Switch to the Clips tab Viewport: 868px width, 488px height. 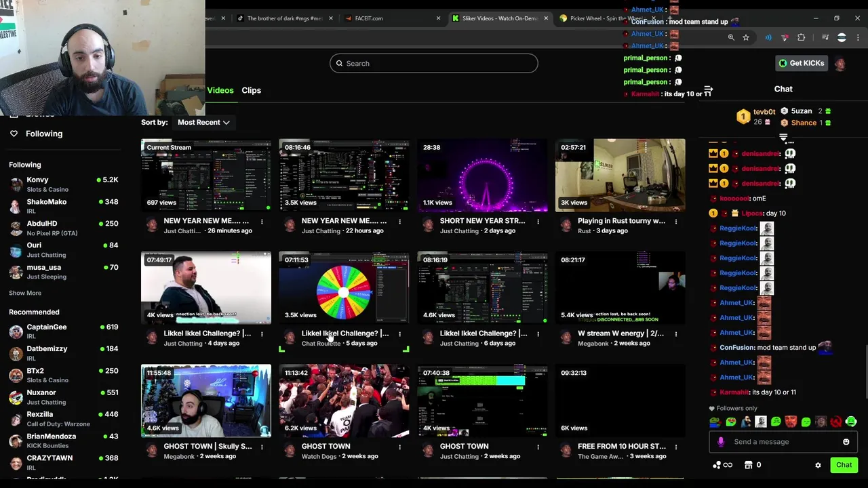[251, 90]
